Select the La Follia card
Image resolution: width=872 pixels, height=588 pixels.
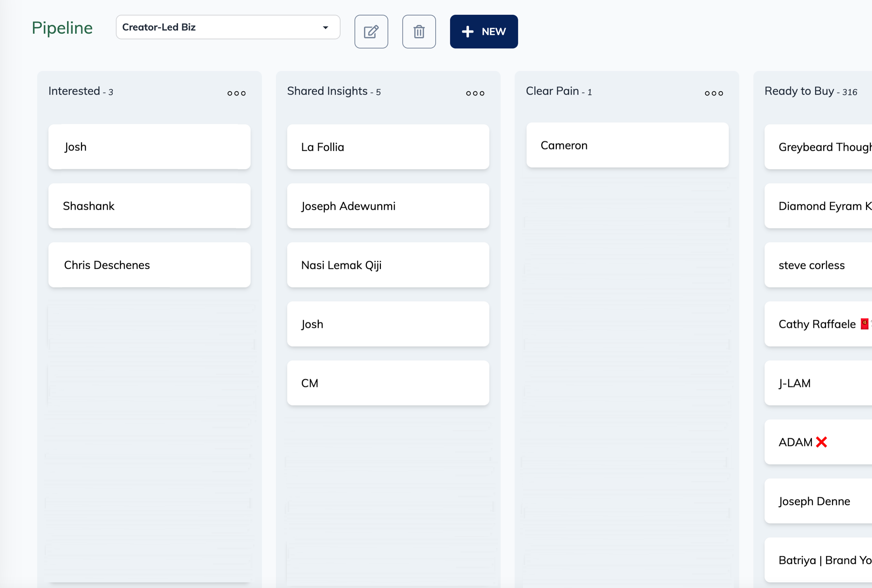click(388, 147)
